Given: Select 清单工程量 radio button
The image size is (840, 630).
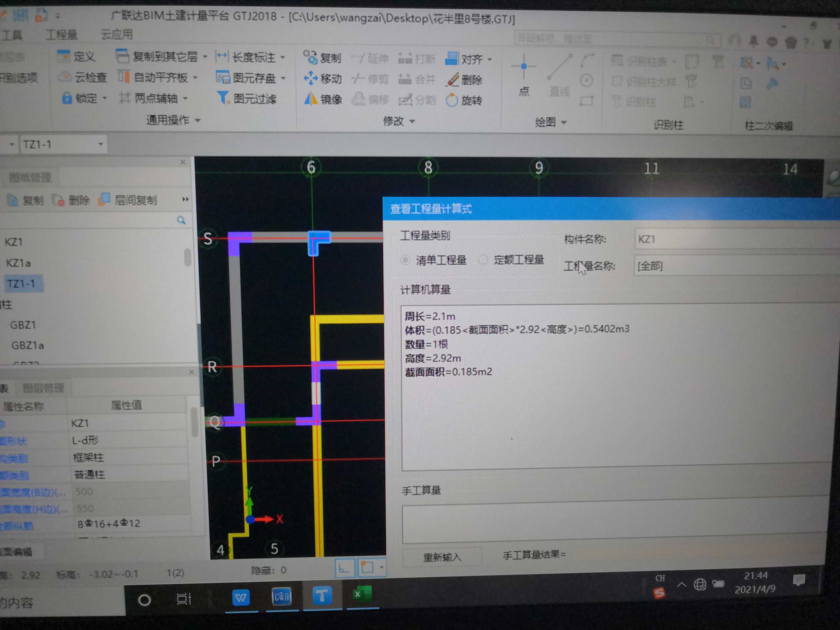Looking at the screenshot, I should coord(406,260).
